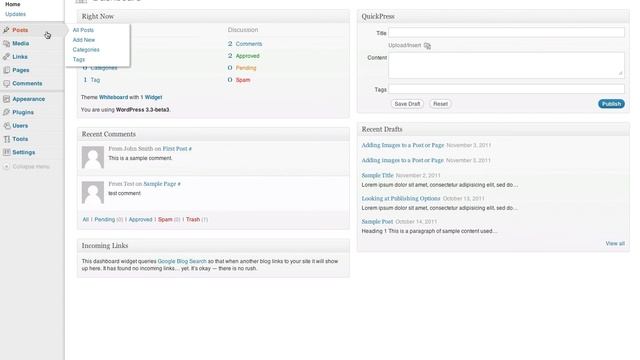Open the 1 Widget link

pyautogui.click(x=151, y=97)
